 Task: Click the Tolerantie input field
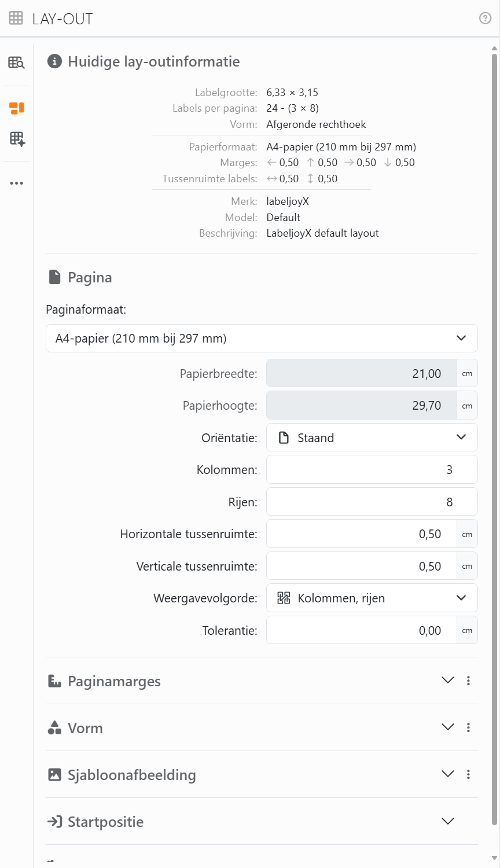coord(362,630)
